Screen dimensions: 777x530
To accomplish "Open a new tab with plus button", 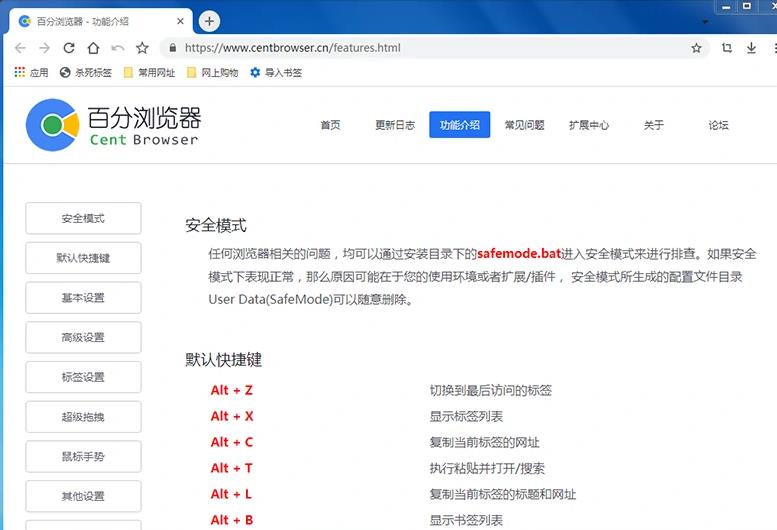I will click(x=209, y=21).
